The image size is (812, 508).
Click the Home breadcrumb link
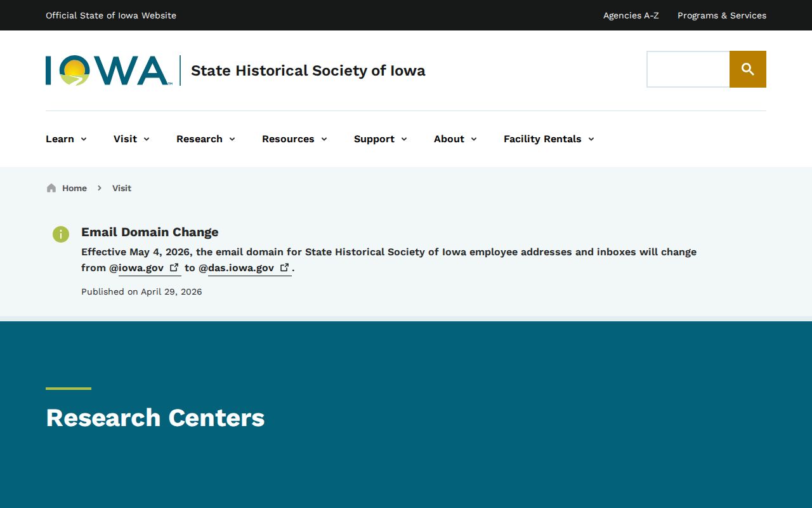(x=74, y=188)
